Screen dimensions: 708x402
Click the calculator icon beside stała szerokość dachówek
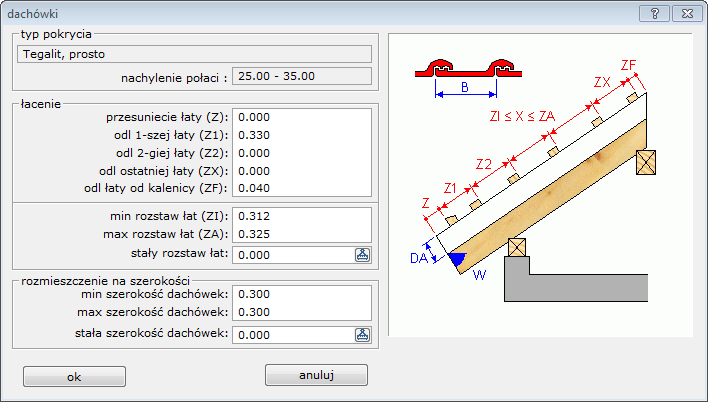(x=362, y=334)
